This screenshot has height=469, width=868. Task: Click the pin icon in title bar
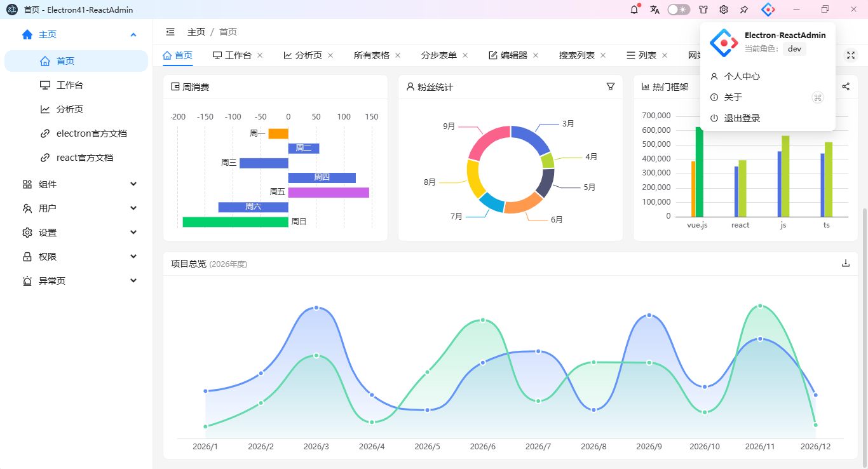[x=744, y=10]
